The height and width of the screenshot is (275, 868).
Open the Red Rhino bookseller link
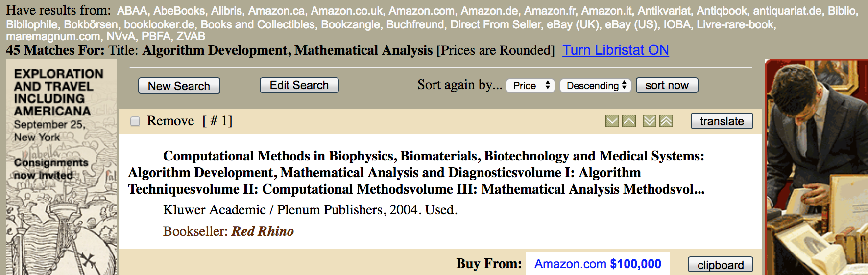[x=263, y=231]
